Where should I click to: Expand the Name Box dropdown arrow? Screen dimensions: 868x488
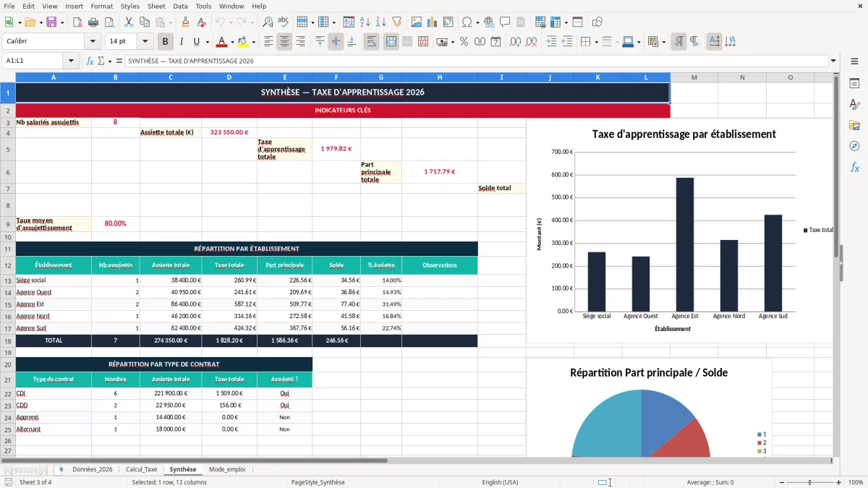click(x=71, y=61)
